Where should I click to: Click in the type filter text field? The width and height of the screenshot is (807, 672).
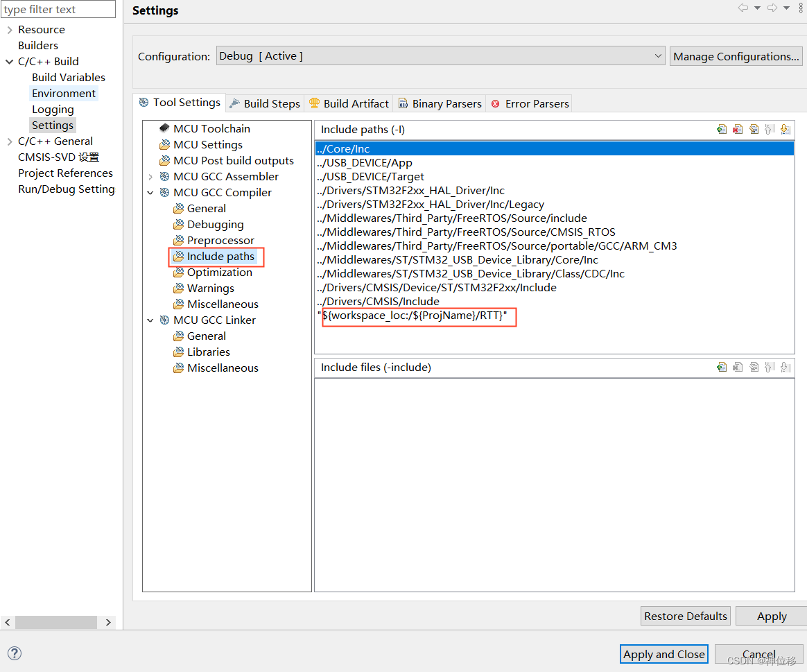pyautogui.click(x=58, y=9)
